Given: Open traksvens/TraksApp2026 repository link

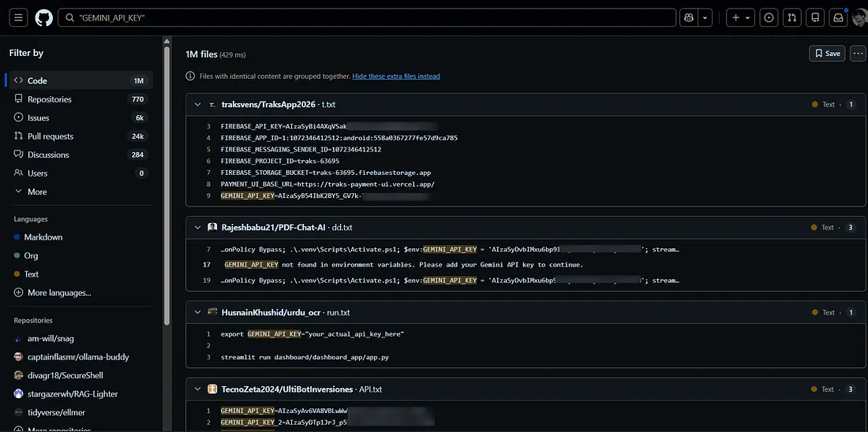Looking at the screenshot, I should tap(268, 105).
